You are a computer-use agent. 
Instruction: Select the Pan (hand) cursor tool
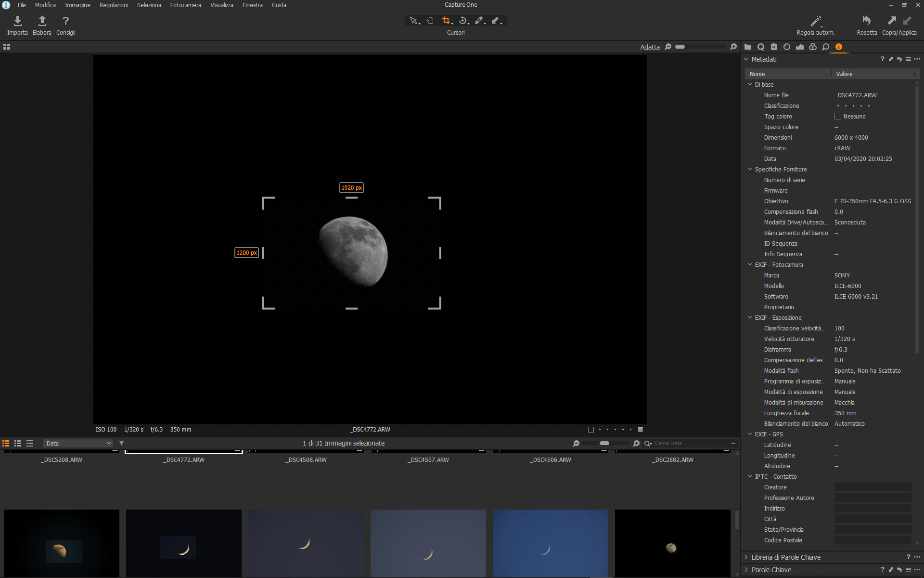pos(429,20)
